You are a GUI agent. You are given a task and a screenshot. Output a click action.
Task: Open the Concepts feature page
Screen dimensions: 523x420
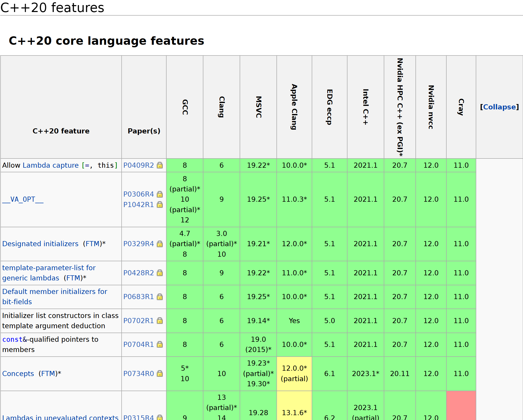18,373
